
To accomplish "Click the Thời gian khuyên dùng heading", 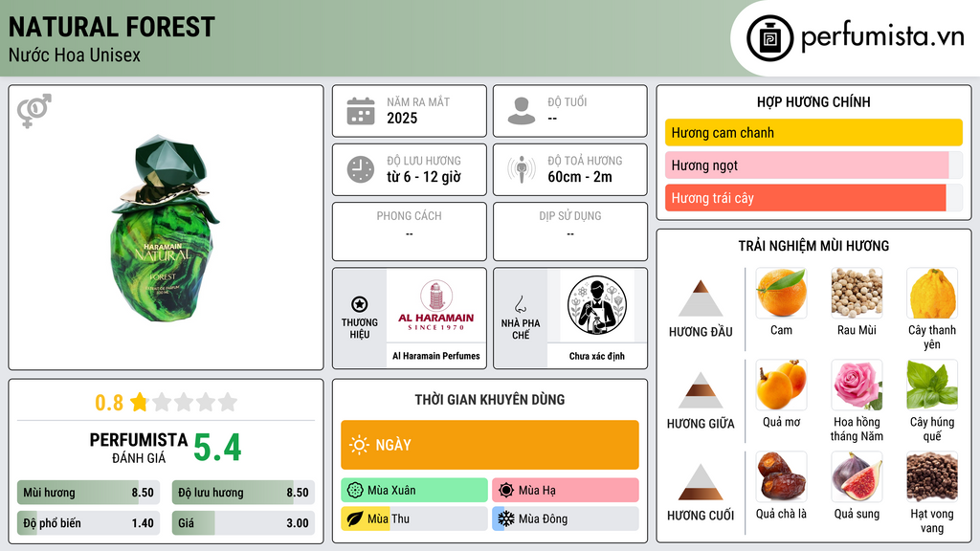I will tap(490, 400).
